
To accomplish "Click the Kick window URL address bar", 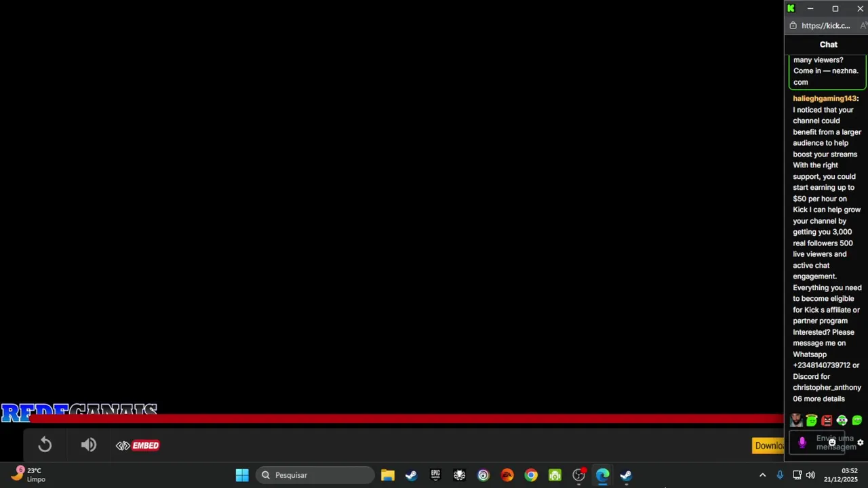I will click(x=825, y=26).
